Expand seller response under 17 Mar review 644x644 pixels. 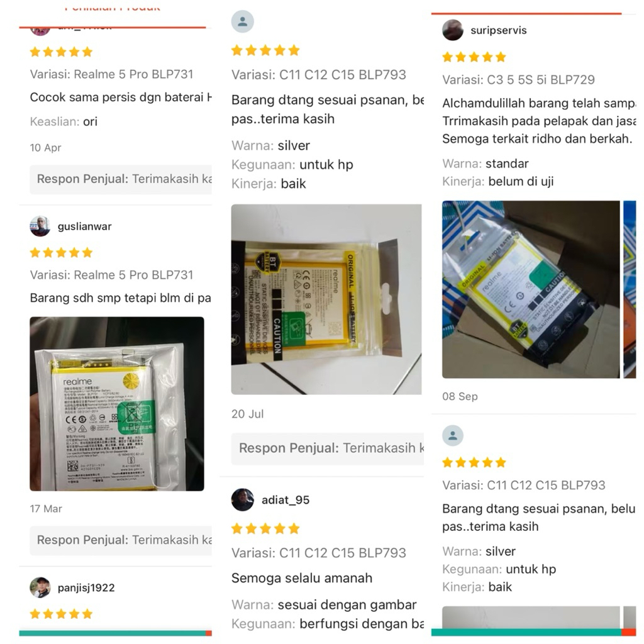click(121, 540)
